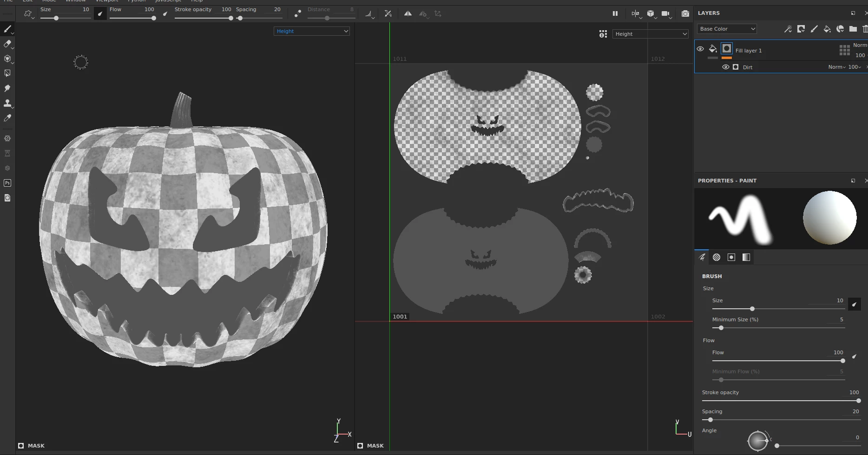Viewport: 868px width, 455px height.
Task: Add a paint layer with brush icon
Action: (x=814, y=29)
